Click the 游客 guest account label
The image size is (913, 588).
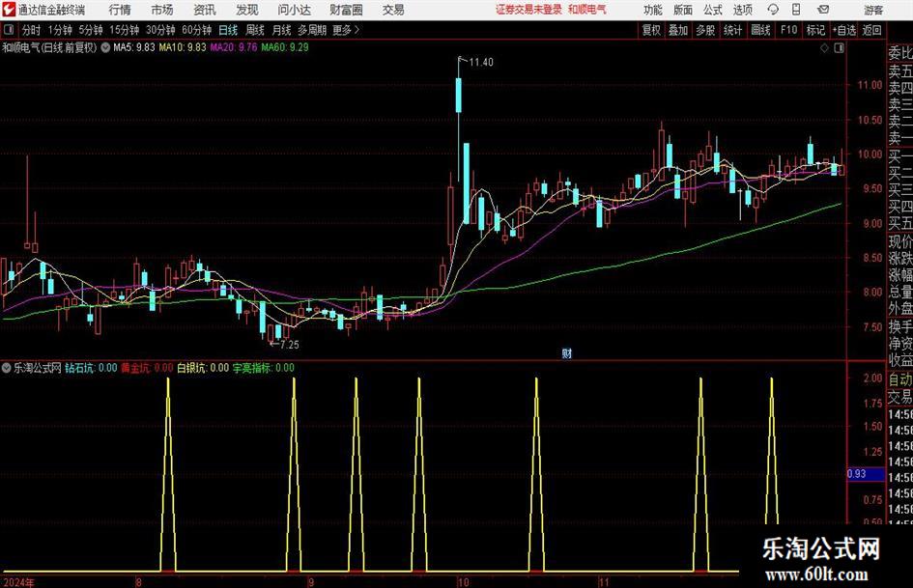(x=874, y=10)
